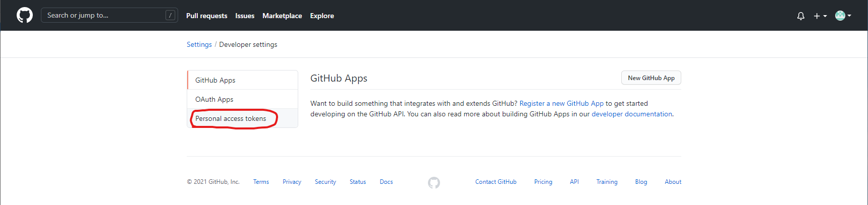Click the © 2021 GitHub, Inc. text

tap(213, 182)
